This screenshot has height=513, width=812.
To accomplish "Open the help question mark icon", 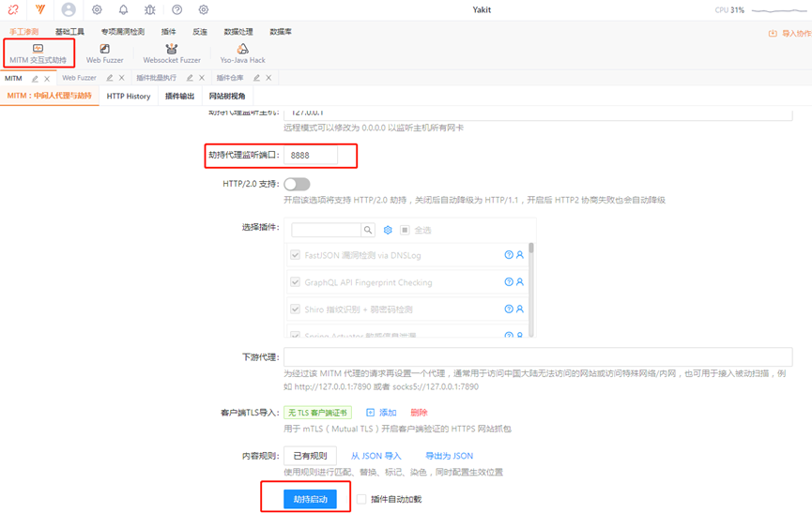I will [177, 9].
